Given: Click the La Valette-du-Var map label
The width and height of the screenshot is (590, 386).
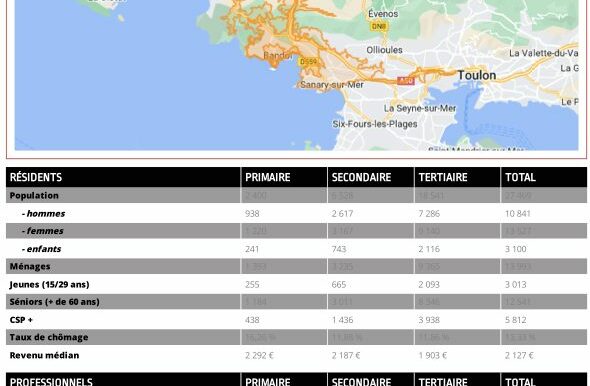Looking at the screenshot, I should [544, 53].
